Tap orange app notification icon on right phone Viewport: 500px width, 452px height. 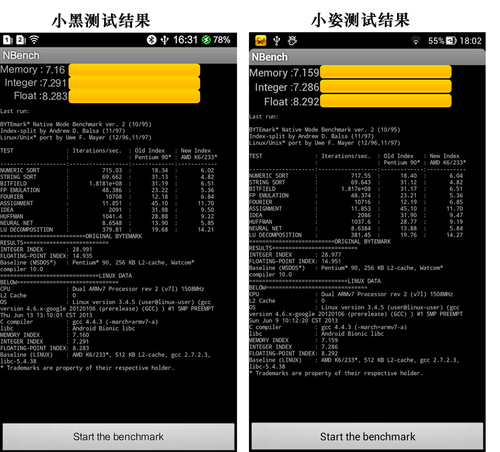[261, 41]
